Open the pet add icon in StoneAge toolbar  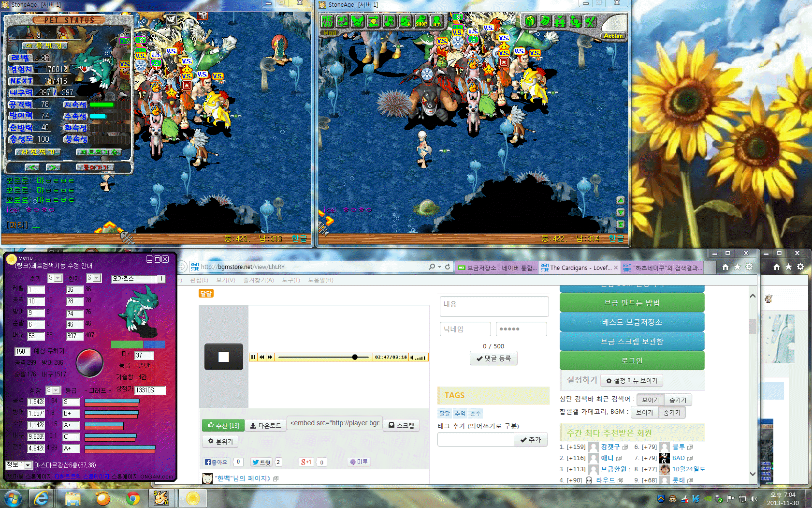pyautogui.click(x=405, y=21)
